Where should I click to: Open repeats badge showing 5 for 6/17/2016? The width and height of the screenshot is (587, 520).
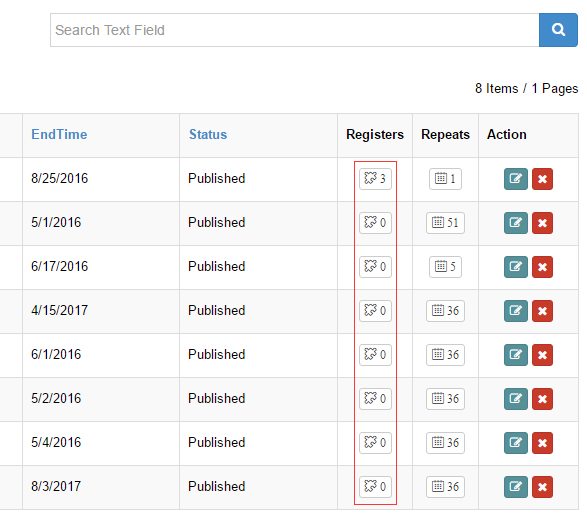pos(445,267)
